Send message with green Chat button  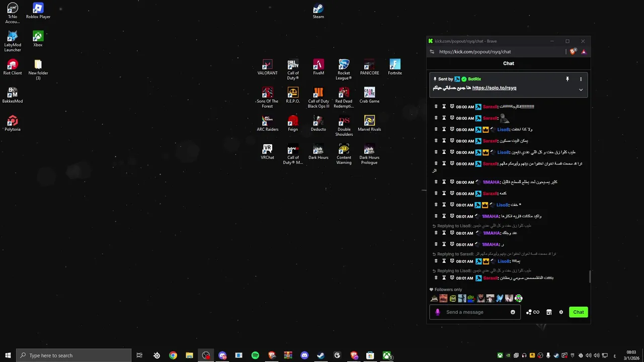tap(579, 312)
